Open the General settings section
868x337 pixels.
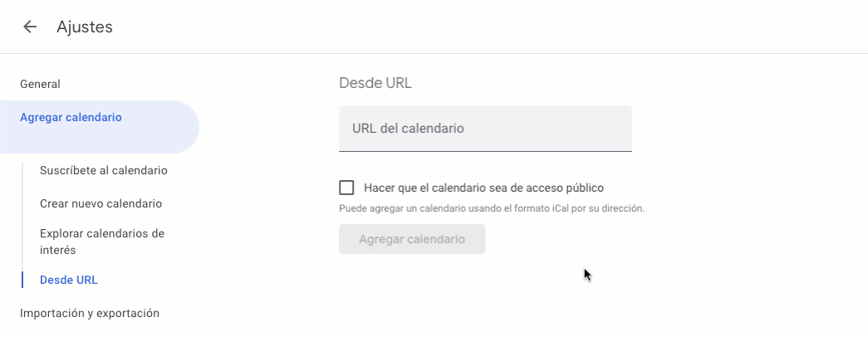[40, 84]
